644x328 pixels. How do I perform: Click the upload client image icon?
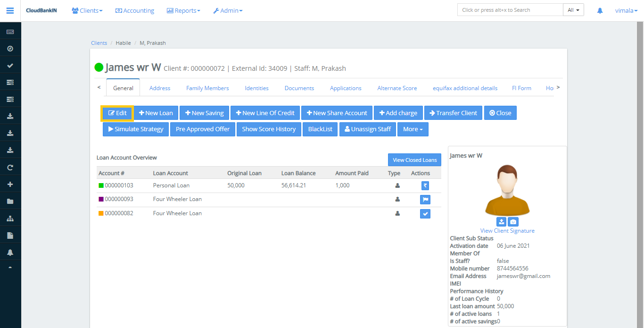[x=501, y=222]
